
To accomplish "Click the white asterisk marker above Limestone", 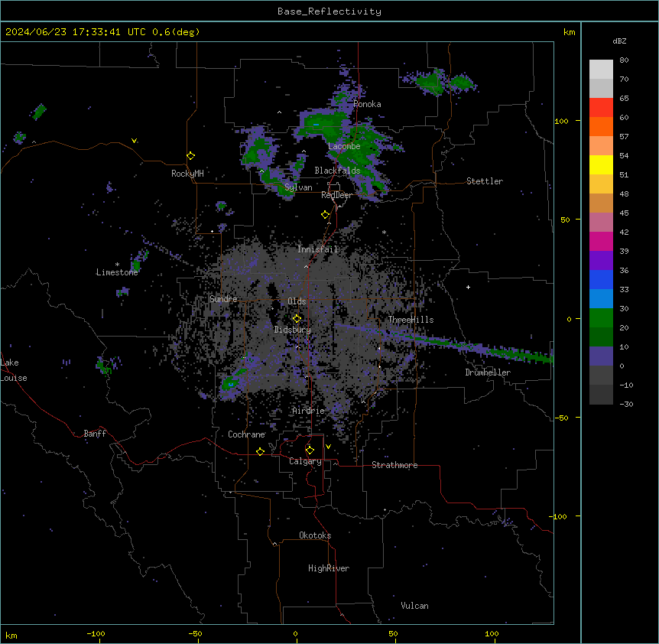I will coord(117,265).
